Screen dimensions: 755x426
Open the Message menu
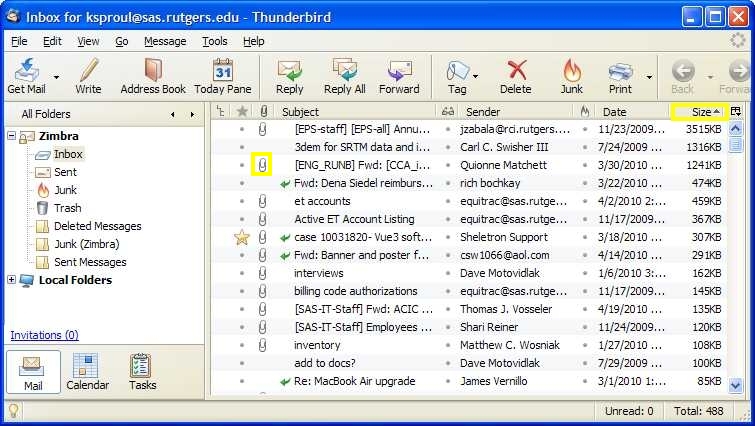(165, 41)
